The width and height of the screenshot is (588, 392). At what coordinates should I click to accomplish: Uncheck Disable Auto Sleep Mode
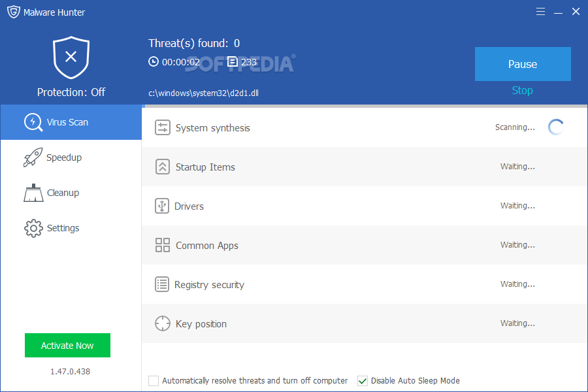362,381
